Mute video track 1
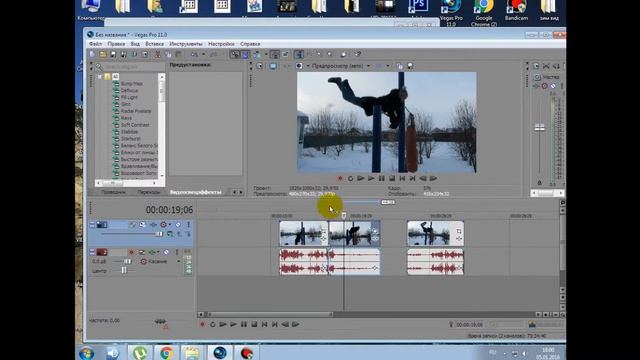 pos(178,224)
